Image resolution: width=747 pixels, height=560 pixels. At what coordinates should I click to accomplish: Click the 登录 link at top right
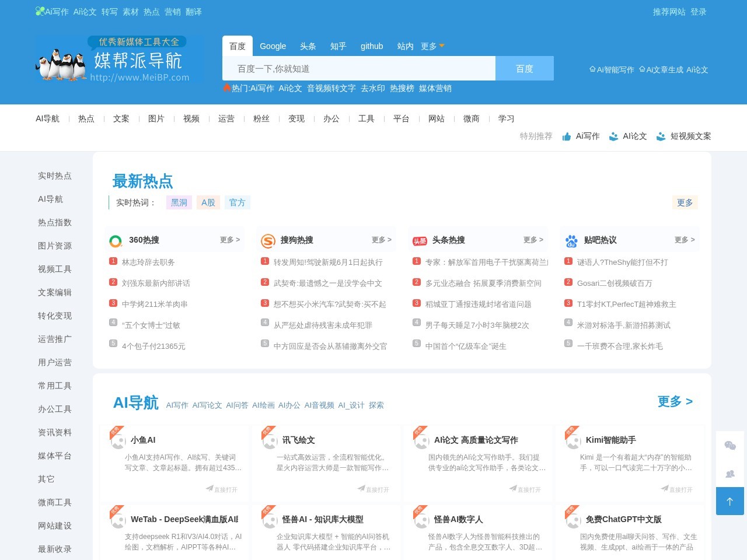coord(699,12)
